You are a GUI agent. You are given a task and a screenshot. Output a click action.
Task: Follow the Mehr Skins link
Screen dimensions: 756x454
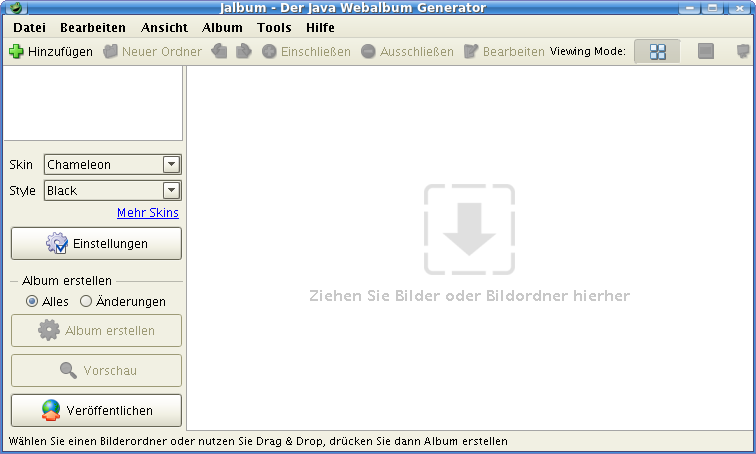coord(148,213)
